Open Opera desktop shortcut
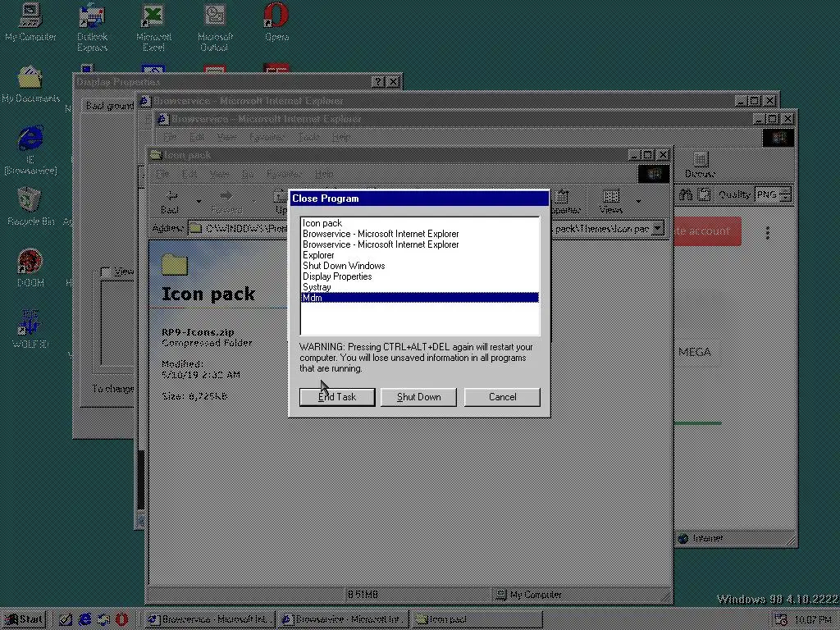The width and height of the screenshot is (840, 630). click(x=276, y=22)
